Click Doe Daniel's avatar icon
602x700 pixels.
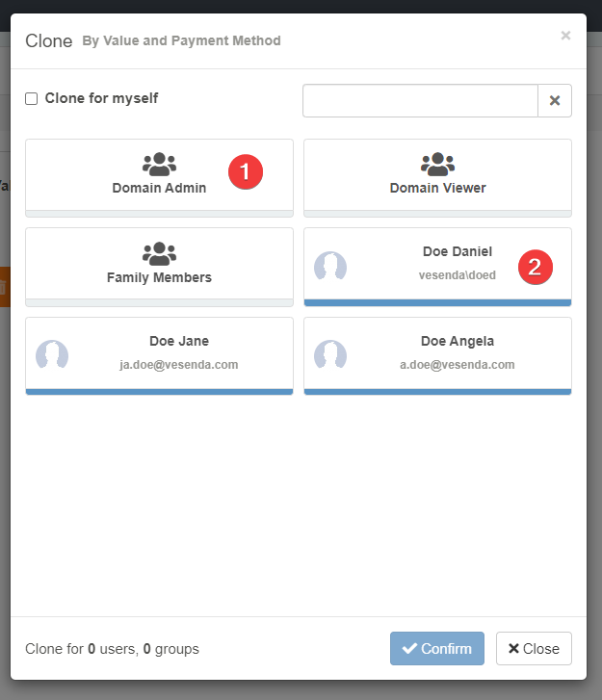click(x=330, y=266)
